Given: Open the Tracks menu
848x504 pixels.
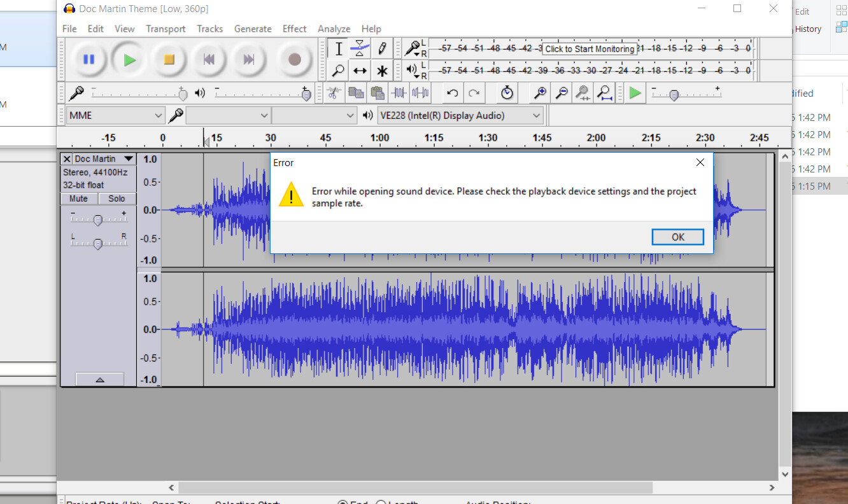Looking at the screenshot, I should pos(210,29).
